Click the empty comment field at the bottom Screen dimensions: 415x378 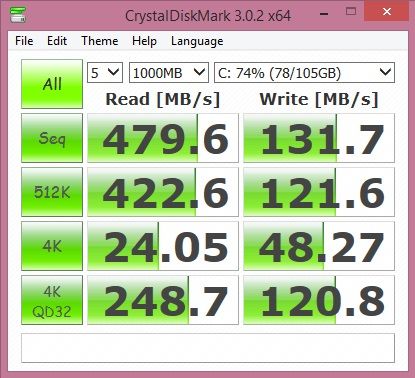208,348
